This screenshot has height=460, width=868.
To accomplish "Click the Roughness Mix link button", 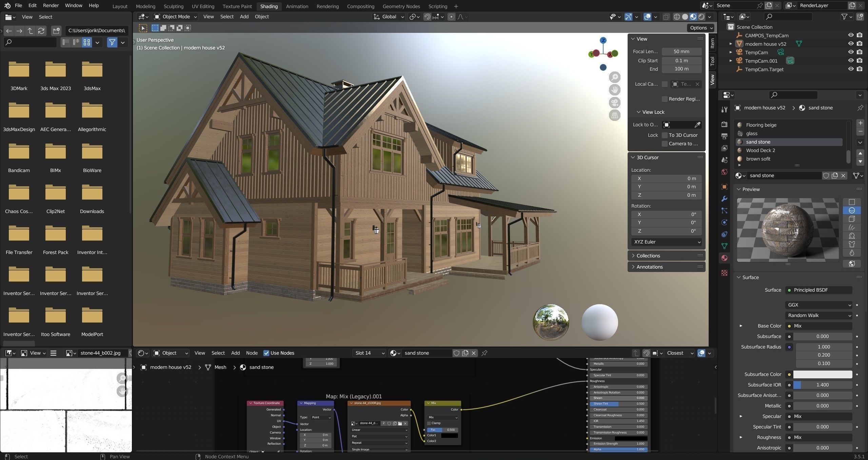I will point(818,437).
